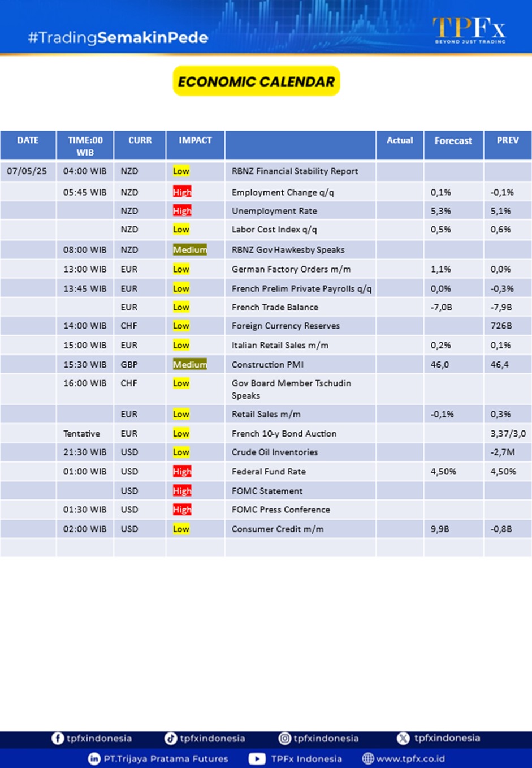Viewport: 532px width, 768px height.
Task: Select the Federal Fund Rate event
Action: 269,472
